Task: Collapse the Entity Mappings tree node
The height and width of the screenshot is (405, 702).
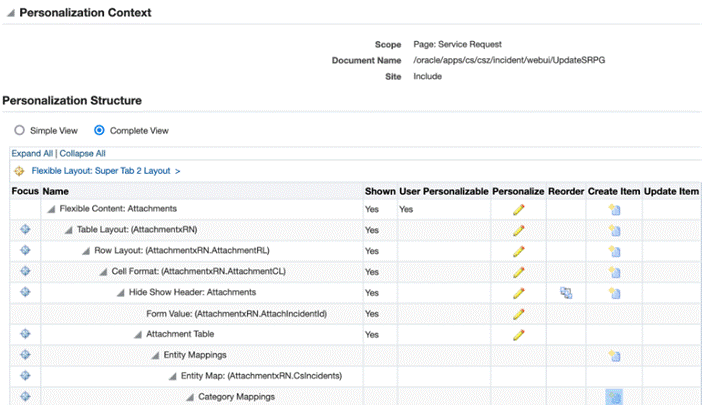Action: (155, 356)
